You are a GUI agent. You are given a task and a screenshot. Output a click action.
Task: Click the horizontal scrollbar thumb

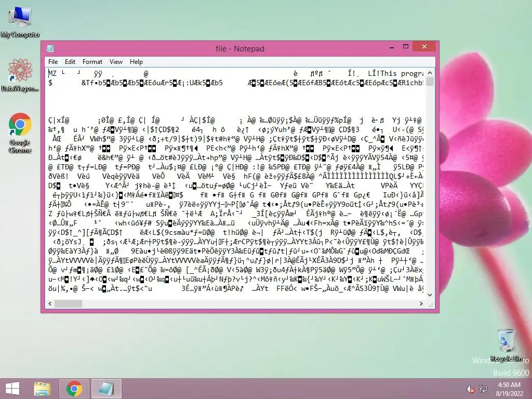(68, 303)
